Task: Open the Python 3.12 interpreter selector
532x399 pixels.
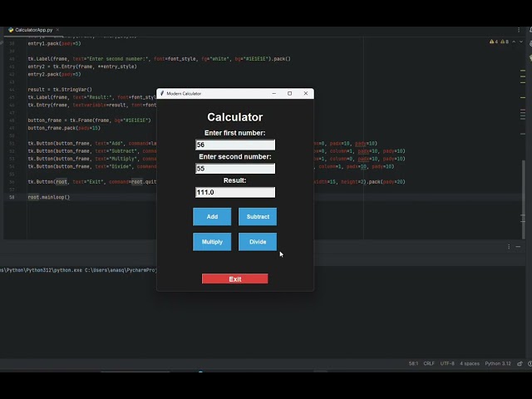Action: [498, 363]
